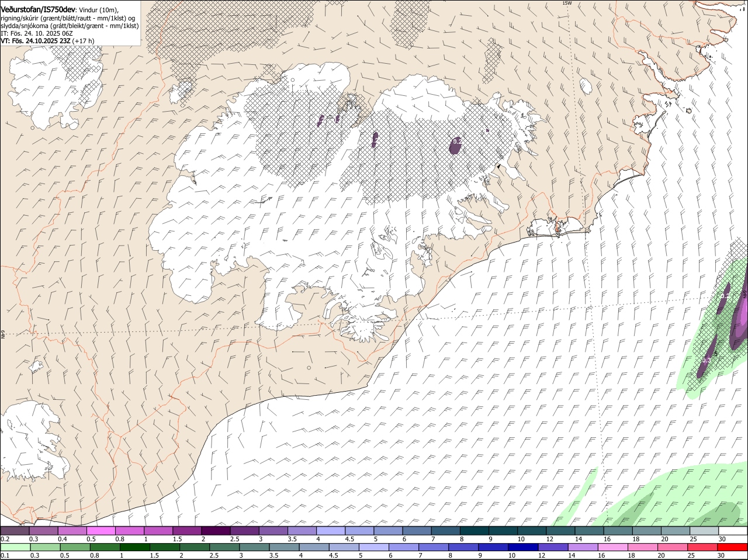Image resolution: width=748 pixels, height=560 pixels.
Task: Select upper legend swatch between 8 and 9
Action: [x=475, y=531]
